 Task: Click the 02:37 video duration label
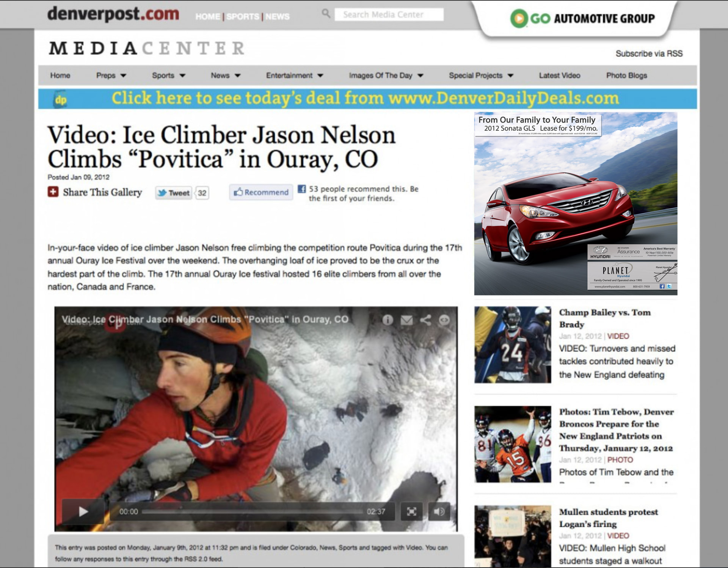(x=376, y=511)
